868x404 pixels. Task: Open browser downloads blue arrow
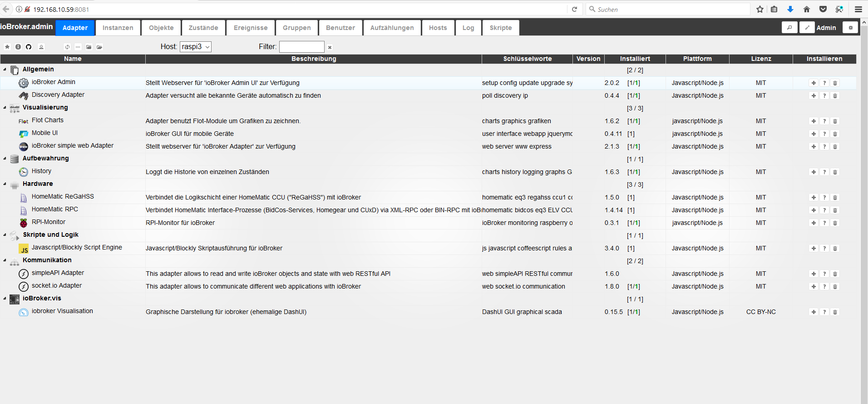[x=790, y=9]
